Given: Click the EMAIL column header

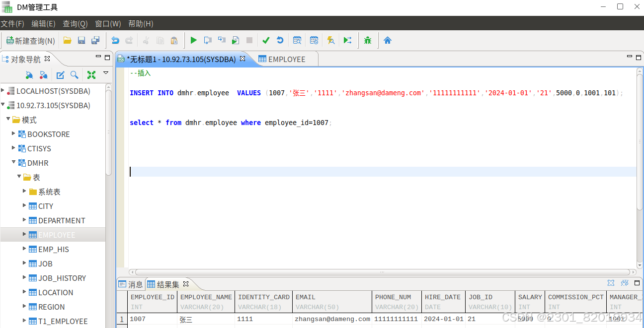Looking at the screenshot, I should [x=332, y=302].
